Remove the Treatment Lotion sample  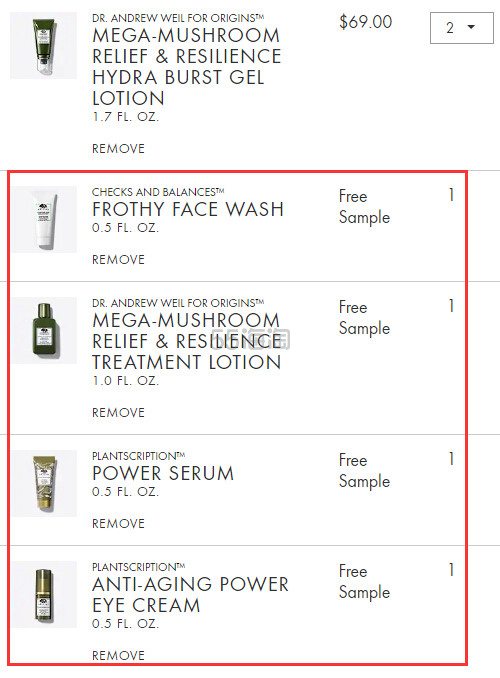118,413
